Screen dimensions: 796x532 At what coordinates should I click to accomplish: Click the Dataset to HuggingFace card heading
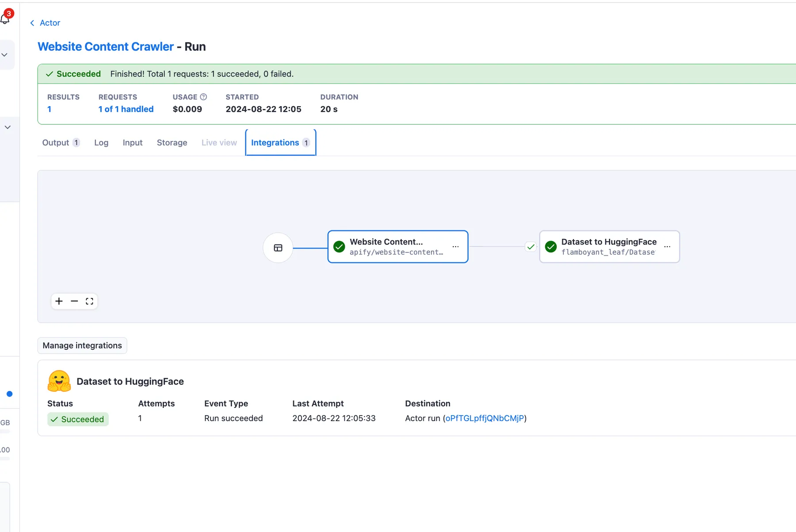pos(130,382)
